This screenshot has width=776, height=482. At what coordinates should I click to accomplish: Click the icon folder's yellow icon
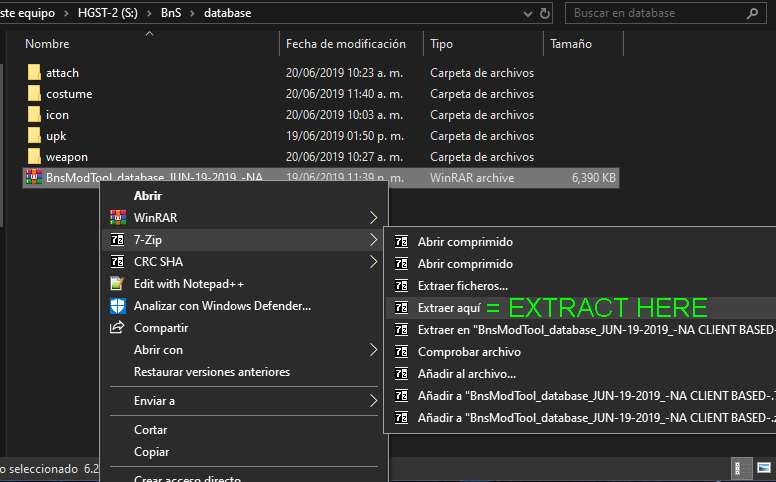pyautogui.click(x=34, y=115)
